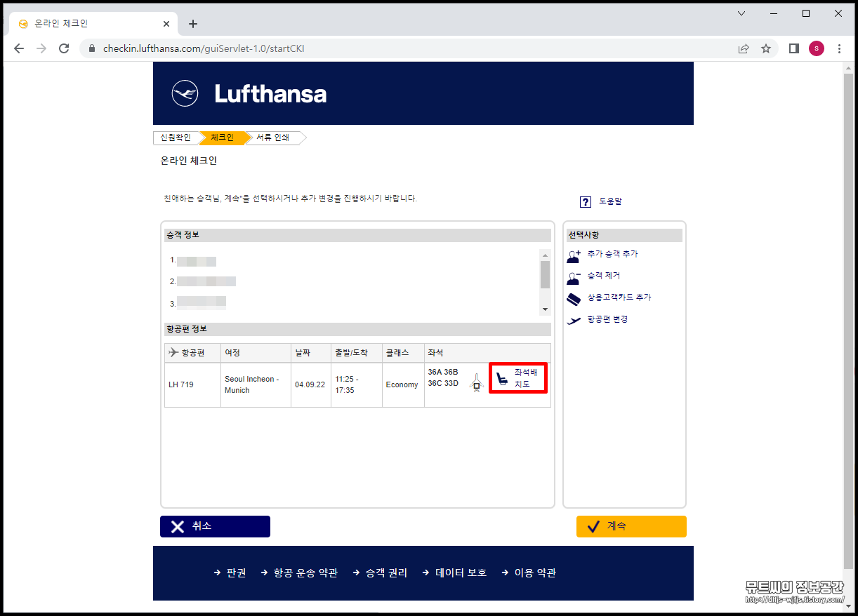
Task: Reload the page with refresh icon
Action: (x=64, y=48)
